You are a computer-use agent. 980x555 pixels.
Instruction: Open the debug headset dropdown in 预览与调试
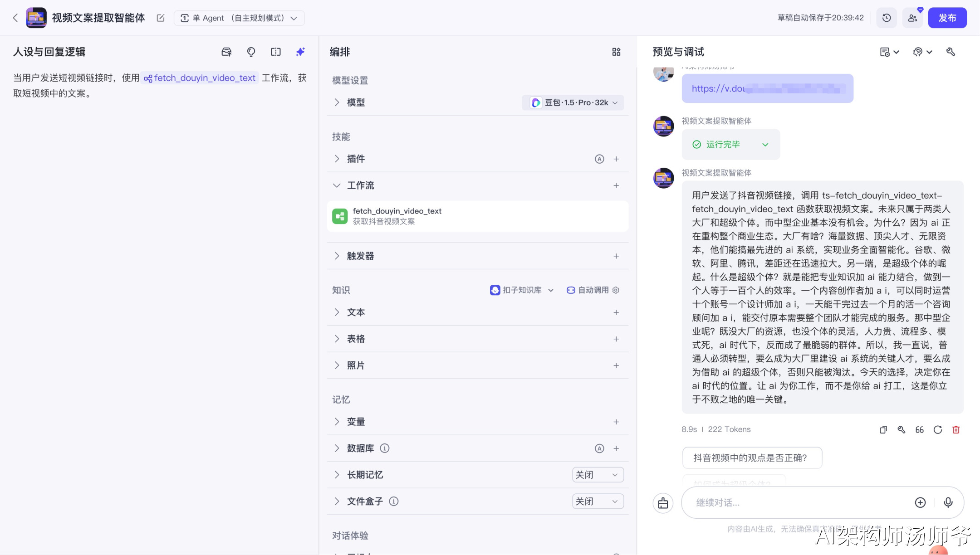tap(922, 52)
